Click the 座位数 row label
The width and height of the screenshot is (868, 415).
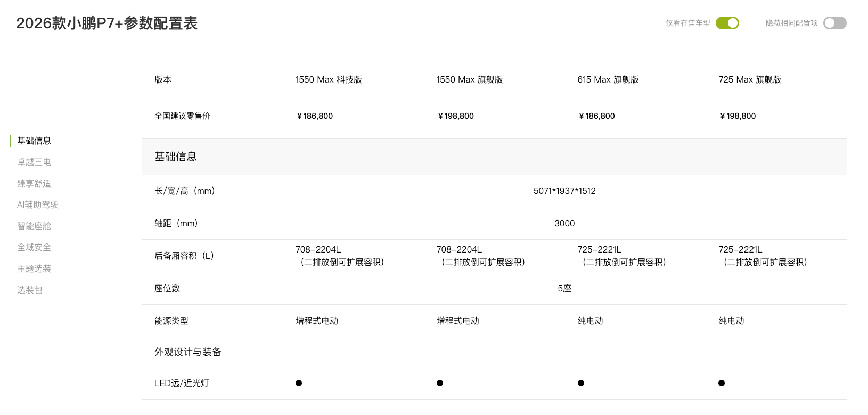click(x=167, y=288)
